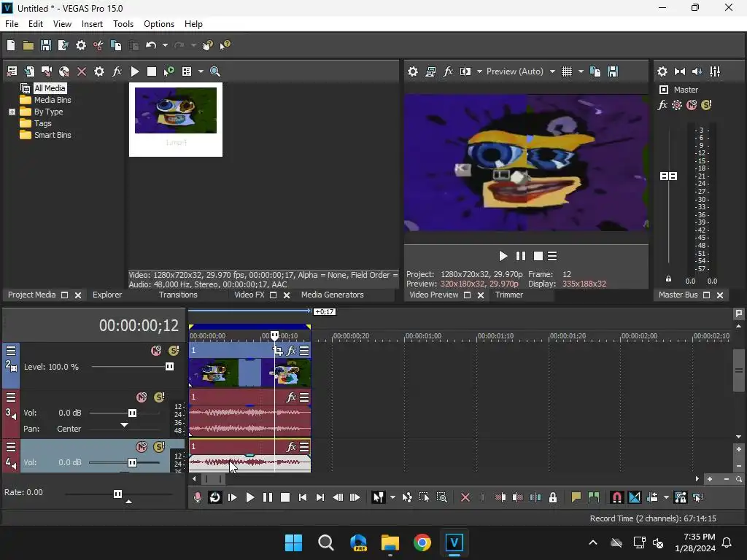
Task: Open the undo history dropdown arrow
Action: pos(165,45)
